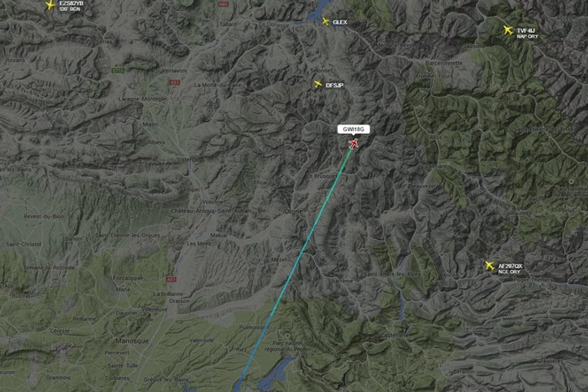The height and width of the screenshot is (392, 588).
Task: Click the Forcalquier town name
Action: (x=128, y=278)
